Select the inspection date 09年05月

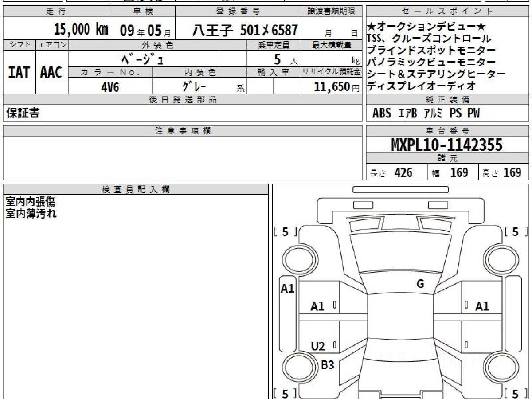point(145,30)
